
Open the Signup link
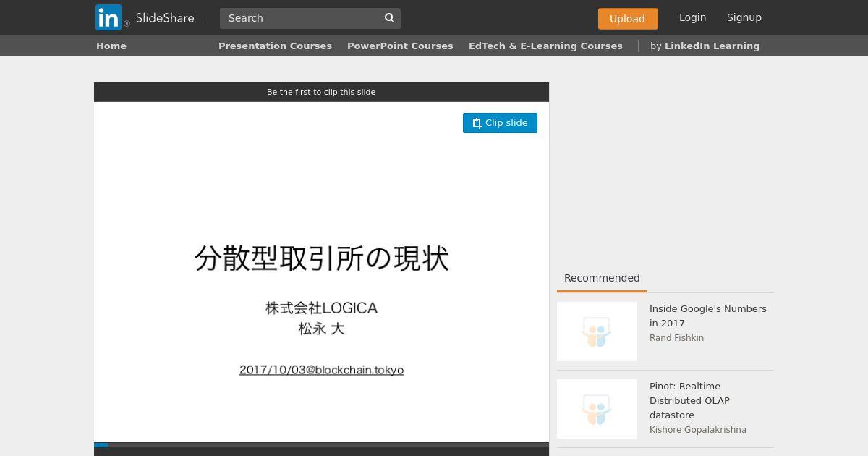[x=744, y=17]
